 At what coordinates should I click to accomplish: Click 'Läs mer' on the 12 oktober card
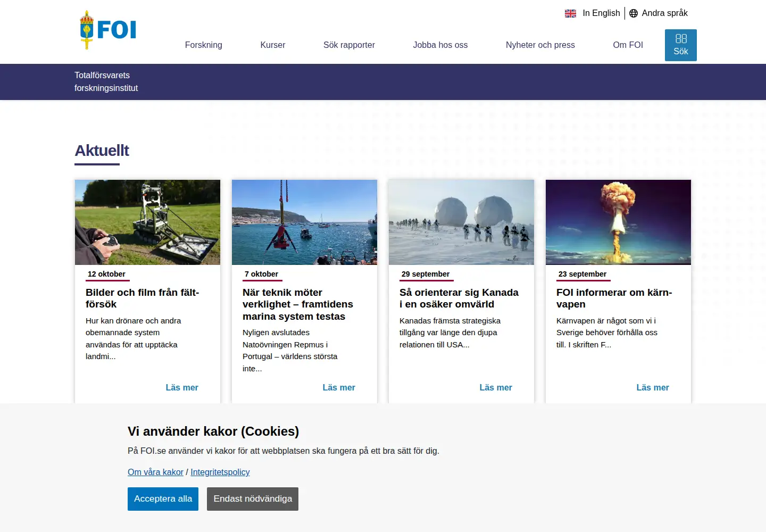click(182, 388)
